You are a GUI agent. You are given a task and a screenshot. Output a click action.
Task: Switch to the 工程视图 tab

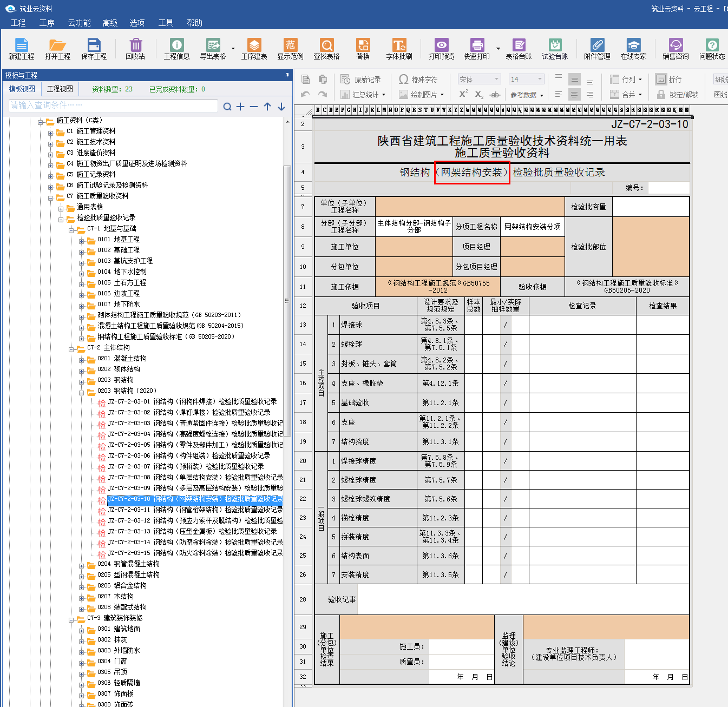pyautogui.click(x=60, y=89)
